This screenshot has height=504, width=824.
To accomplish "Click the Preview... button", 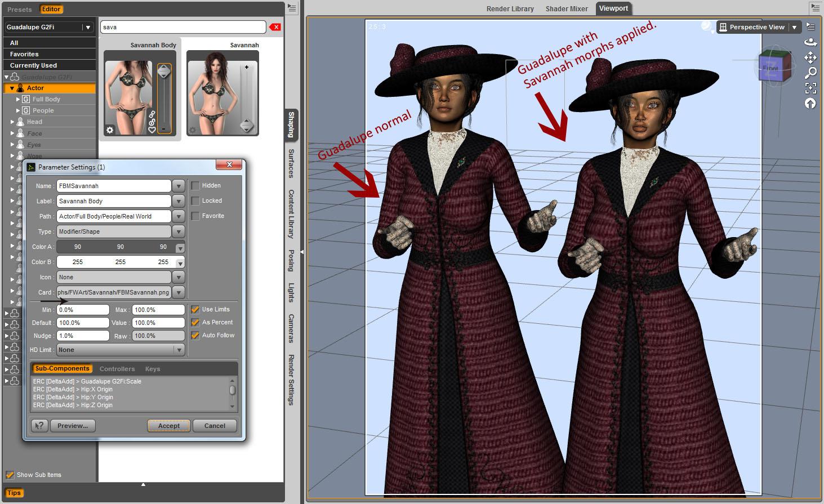I will coord(72,426).
